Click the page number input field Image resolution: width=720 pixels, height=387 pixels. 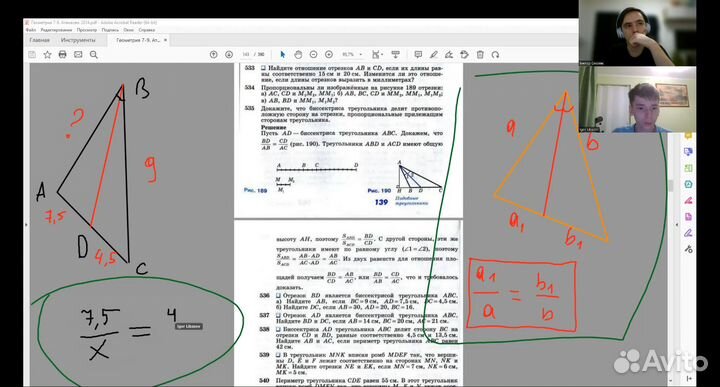tap(246, 55)
